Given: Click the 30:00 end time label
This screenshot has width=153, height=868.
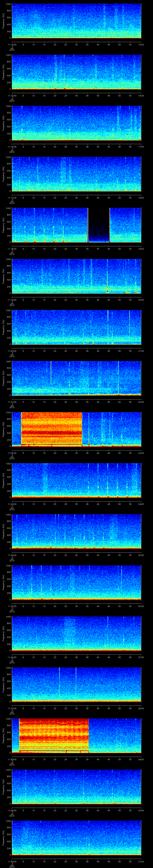Looking at the screenshot, I should point(141,810).
